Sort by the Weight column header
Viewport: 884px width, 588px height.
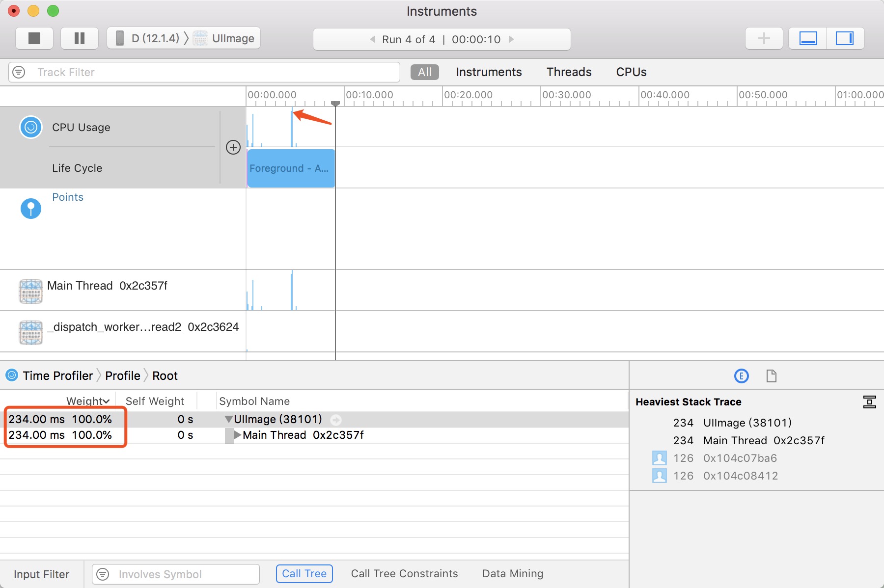[88, 401]
